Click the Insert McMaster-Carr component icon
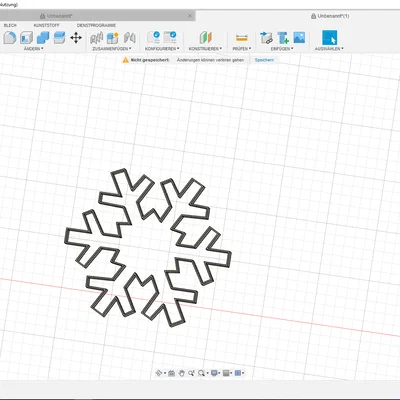Image resolution: width=400 pixels, height=400 pixels. (x=283, y=38)
